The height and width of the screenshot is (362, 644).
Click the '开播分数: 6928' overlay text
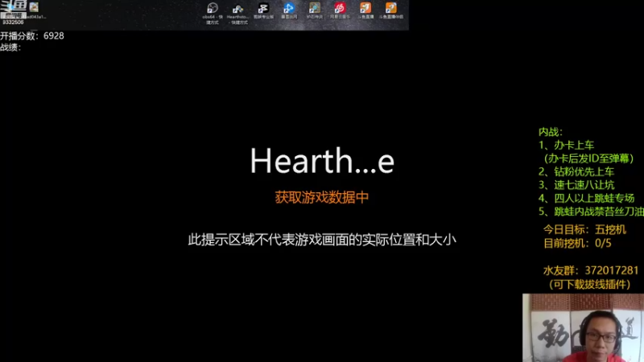tap(32, 35)
